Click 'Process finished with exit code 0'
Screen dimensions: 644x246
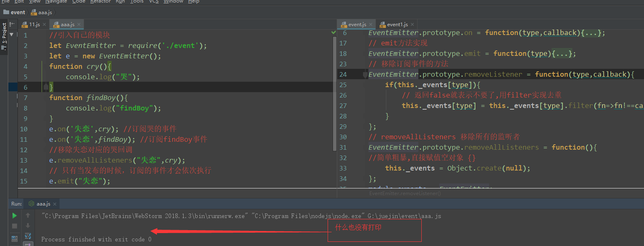tap(96, 239)
